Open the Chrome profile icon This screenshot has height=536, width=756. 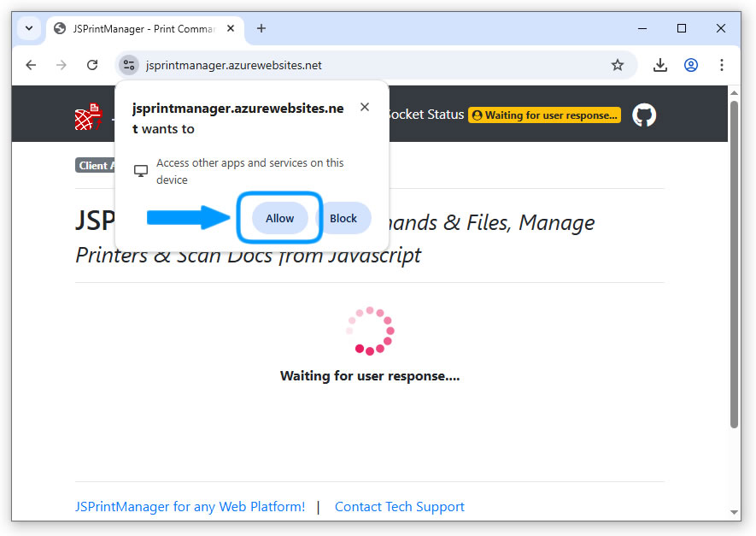pos(691,65)
